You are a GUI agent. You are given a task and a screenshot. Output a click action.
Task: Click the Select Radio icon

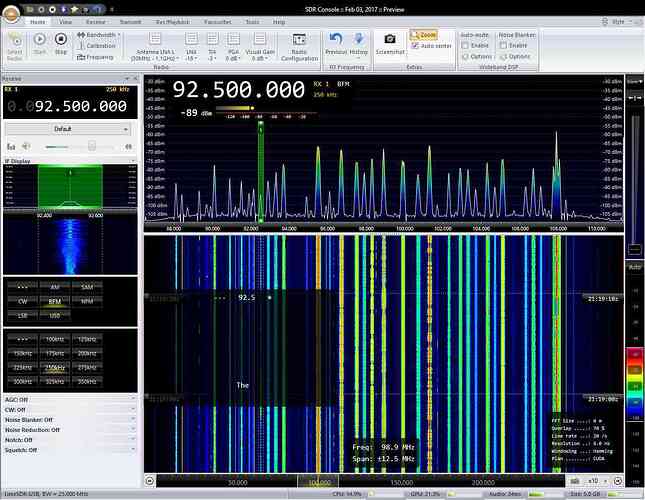click(16, 40)
